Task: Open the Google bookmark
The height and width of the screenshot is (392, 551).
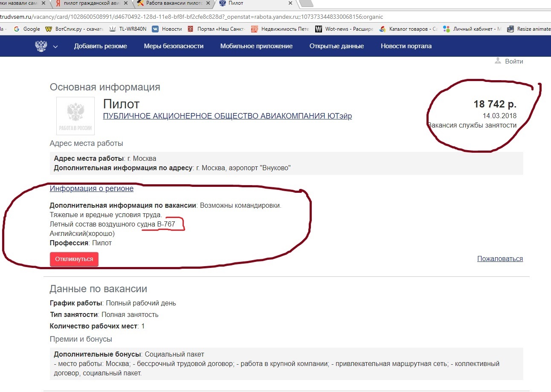Action: coord(27,29)
